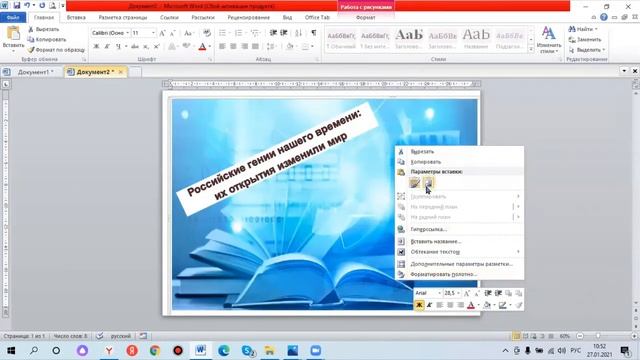640x360 pixels.
Task: Choose Копировать in the context menu
Action: tap(460, 162)
